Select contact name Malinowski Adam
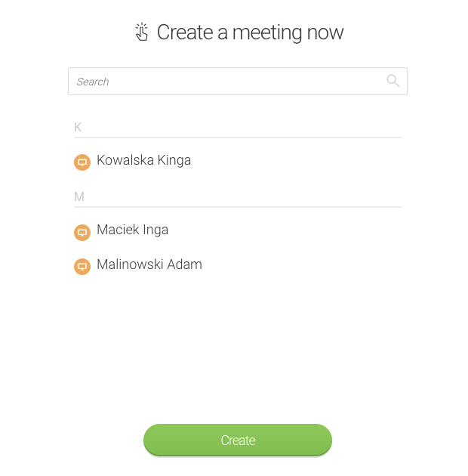 (x=149, y=264)
